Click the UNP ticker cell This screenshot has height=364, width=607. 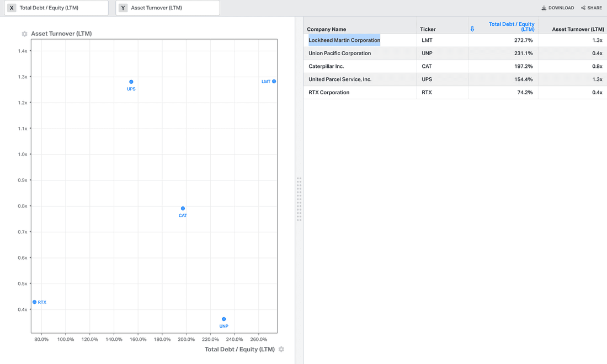(x=427, y=53)
